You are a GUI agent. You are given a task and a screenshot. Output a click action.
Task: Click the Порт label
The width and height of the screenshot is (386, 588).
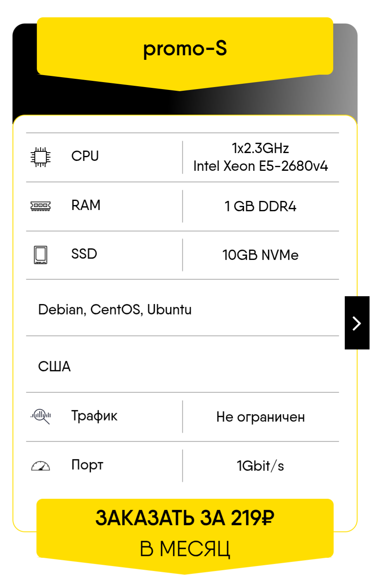(87, 465)
